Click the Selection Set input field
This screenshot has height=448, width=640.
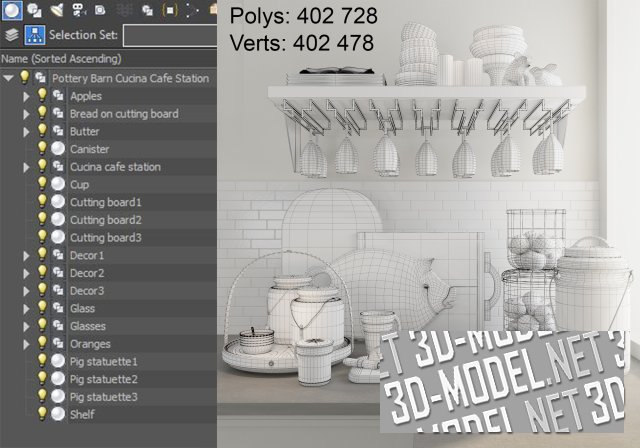pos(168,36)
